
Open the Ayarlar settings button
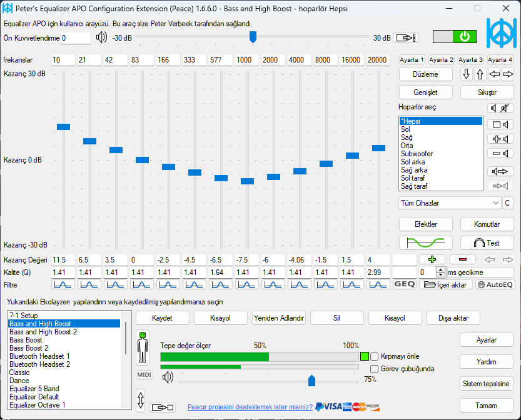487,340
